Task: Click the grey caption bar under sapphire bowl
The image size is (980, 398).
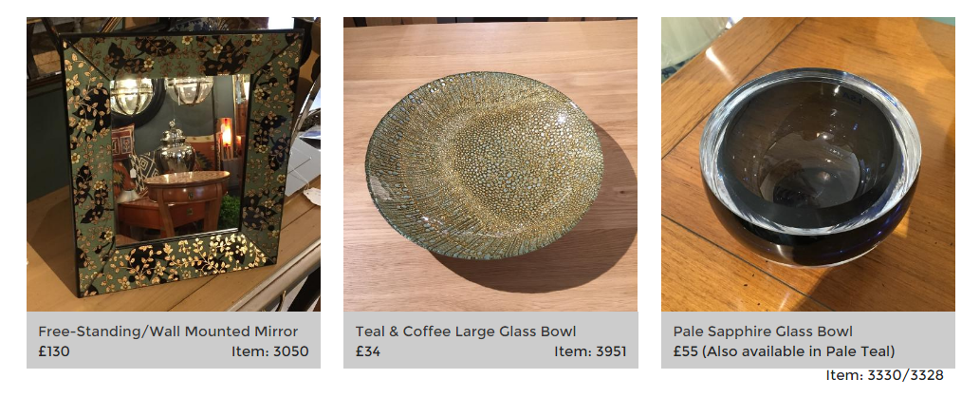Action: pyautogui.click(x=808, y=340)
